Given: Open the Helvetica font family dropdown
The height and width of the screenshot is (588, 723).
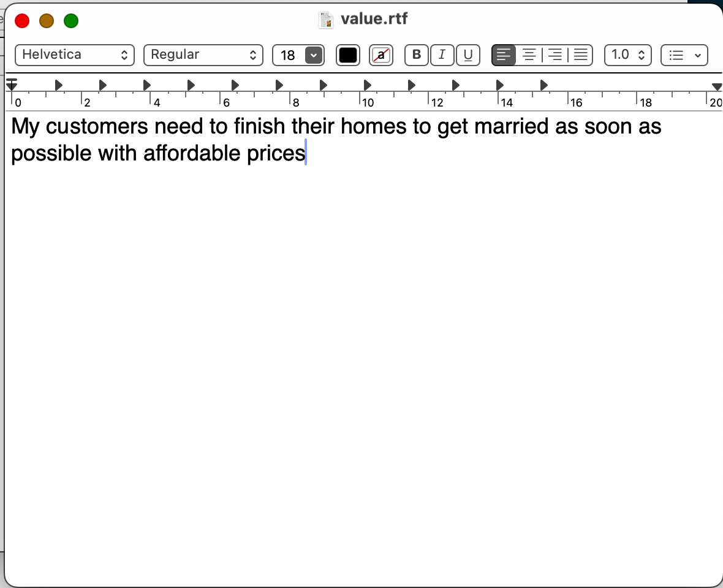Looking at the screenshot, I should click(x=75, y=55).
